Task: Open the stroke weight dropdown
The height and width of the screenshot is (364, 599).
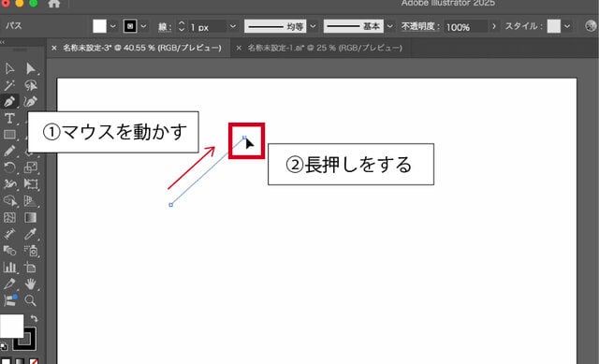Action: point(233,27)
